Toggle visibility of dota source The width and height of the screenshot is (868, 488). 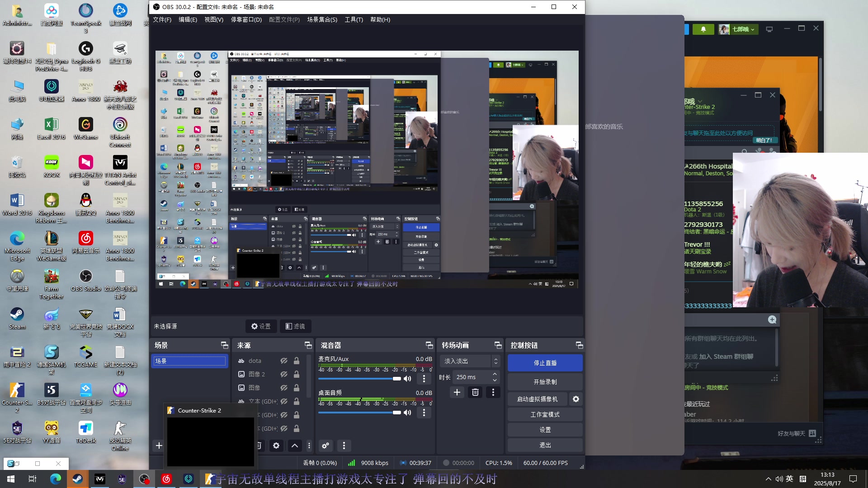tap(284, 361)
